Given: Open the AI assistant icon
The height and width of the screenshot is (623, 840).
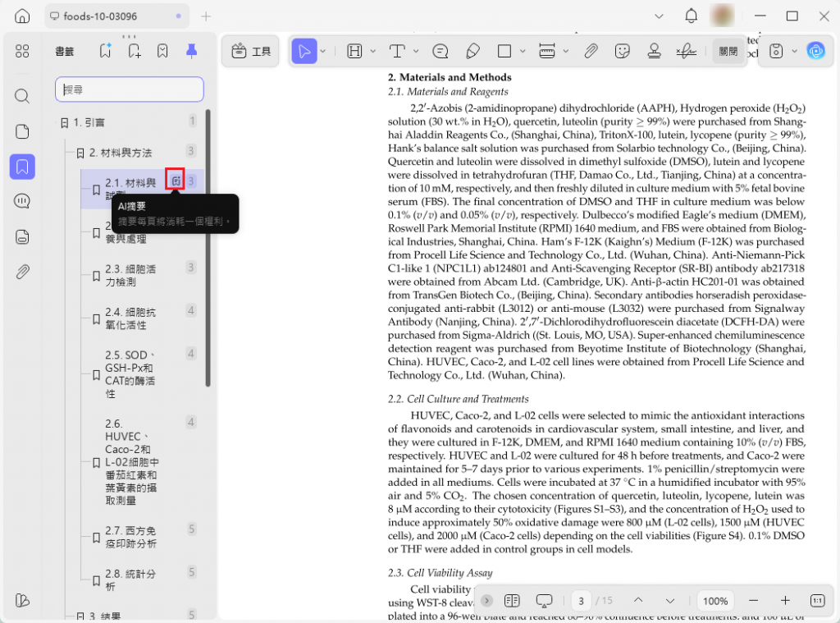Looking at the screenshot, I should 816,52.
